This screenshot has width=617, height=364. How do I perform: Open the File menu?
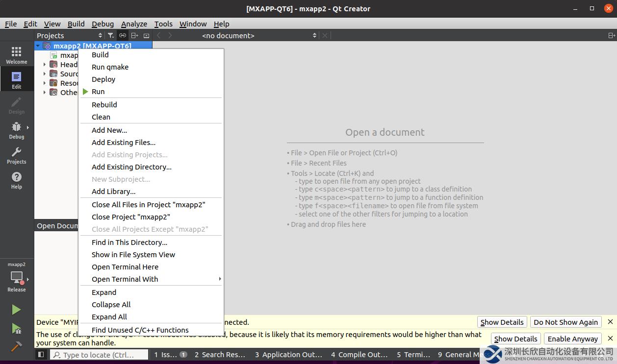[x=11, y=24]
